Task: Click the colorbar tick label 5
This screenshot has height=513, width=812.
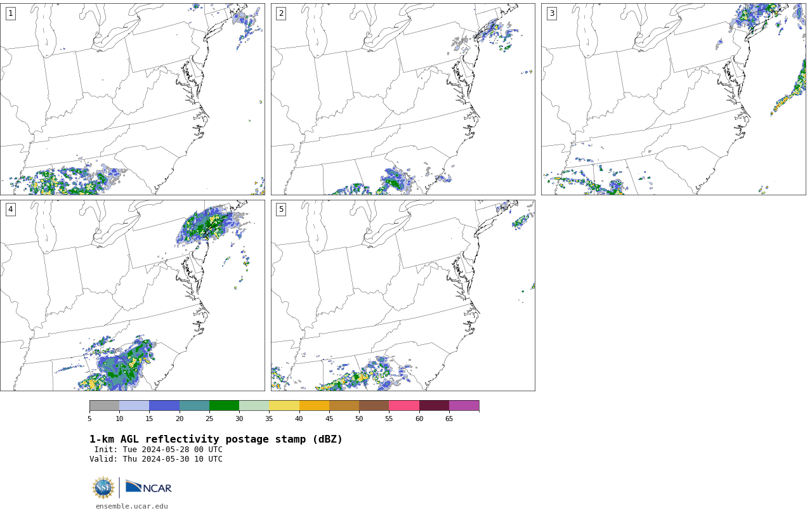Action: click(x=89, y=419)
